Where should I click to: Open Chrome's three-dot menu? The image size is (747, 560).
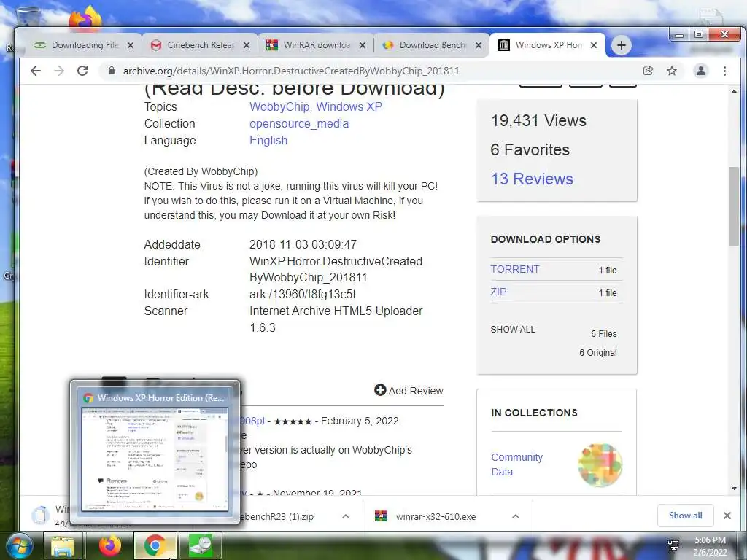click(x=724, y=71)
